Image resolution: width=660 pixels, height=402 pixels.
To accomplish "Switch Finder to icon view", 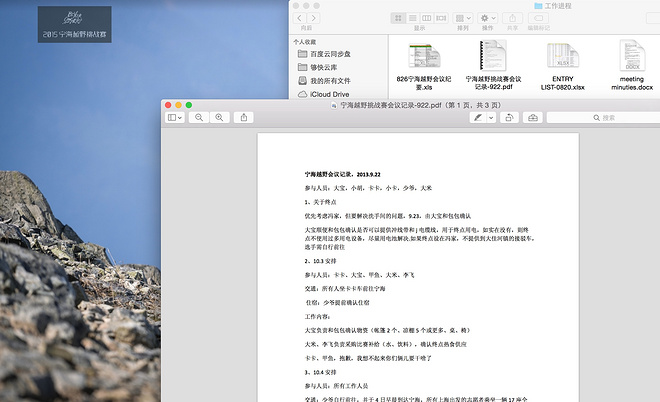I will pyautogui.click(x=398, y=18).
